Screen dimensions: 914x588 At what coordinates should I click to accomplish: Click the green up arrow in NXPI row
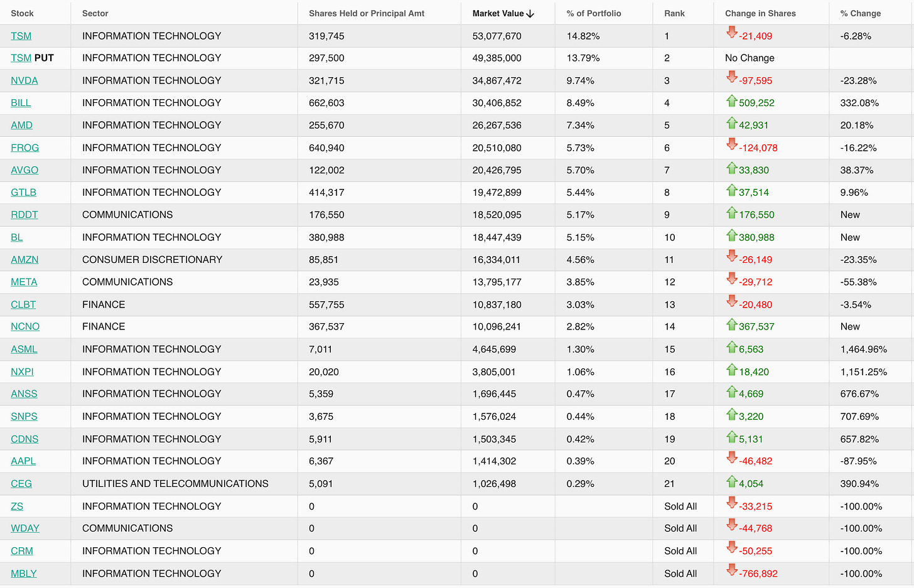[731, 369]
